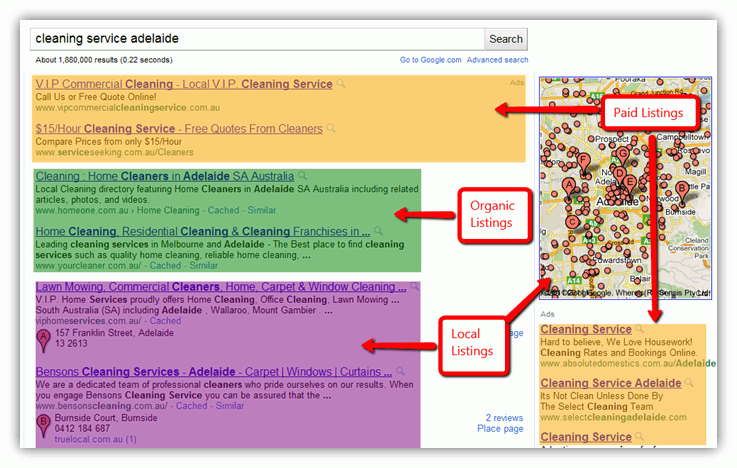Open sidebar ad 'Cleaning Service Adelaide'
The image size is (737, 468).
[611, 383]
